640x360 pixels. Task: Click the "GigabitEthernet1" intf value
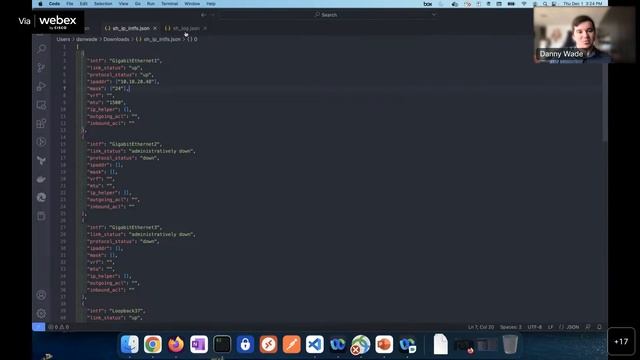(135, 61)
